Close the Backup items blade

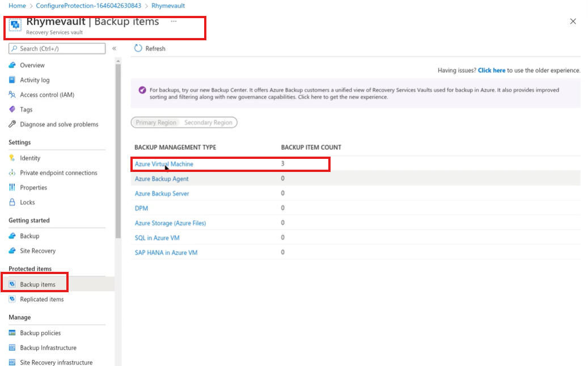[573, 22]
